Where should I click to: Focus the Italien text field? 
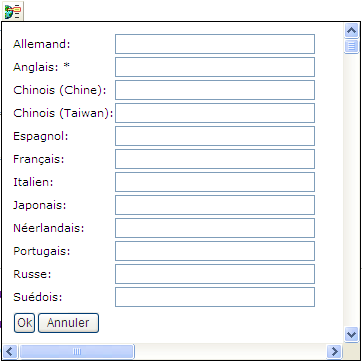click(x=215, y=182)
